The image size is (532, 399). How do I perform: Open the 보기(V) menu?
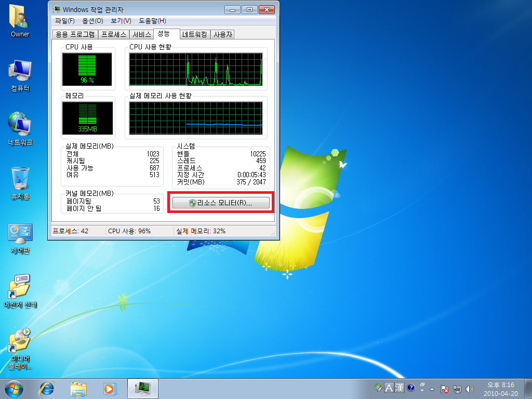121,21
